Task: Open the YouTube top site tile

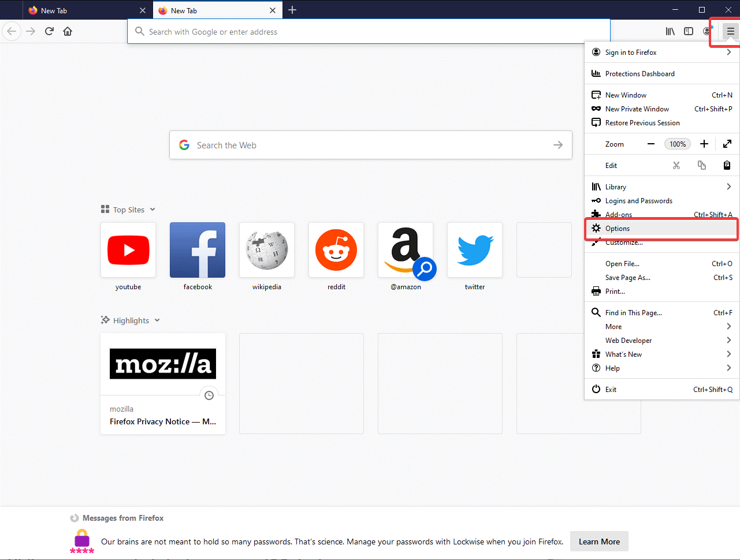Action: pos(128,251)
